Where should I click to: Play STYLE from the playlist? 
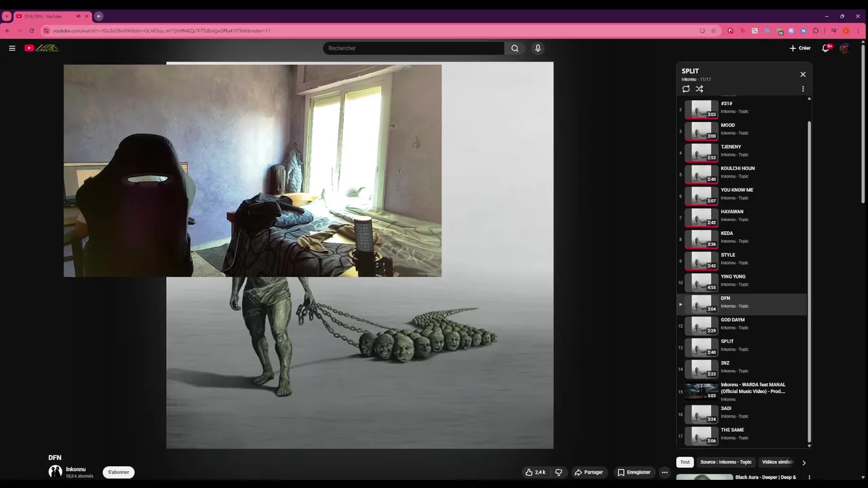pyautogui.click(x=743, y=260)
